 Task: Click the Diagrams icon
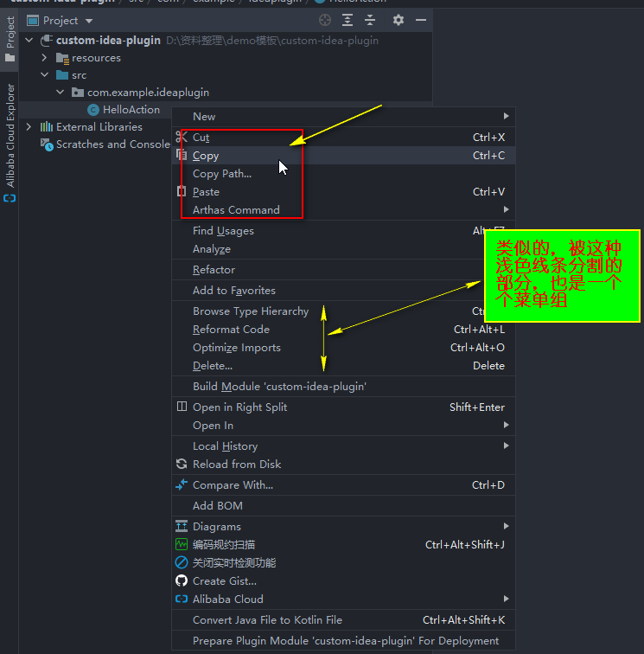[x=182, y=526]
